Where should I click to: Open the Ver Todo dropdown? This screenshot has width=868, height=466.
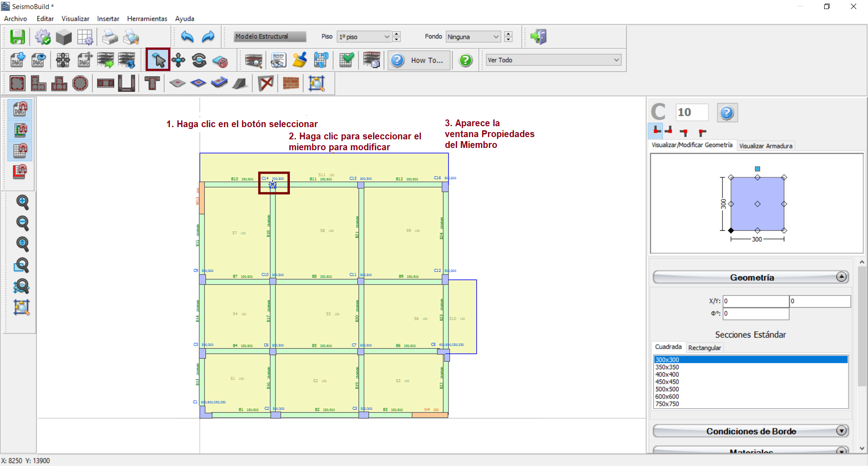[x=553, y=60]
